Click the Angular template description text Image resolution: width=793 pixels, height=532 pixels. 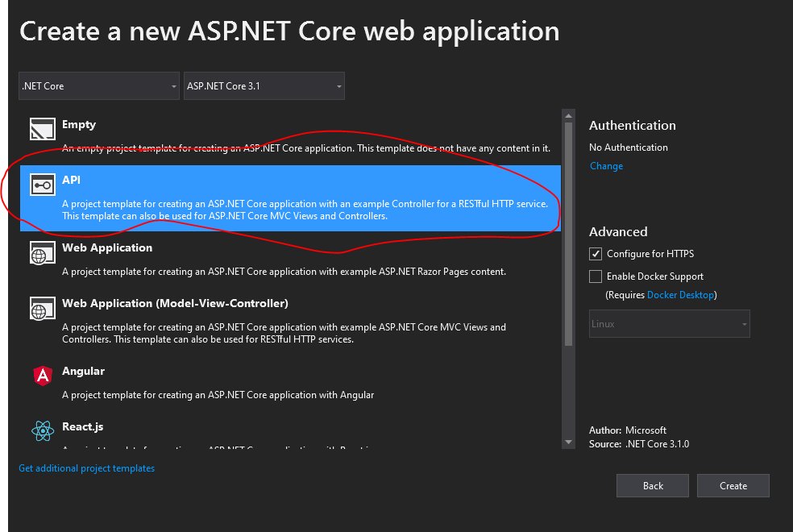click(x=218, y=395)
